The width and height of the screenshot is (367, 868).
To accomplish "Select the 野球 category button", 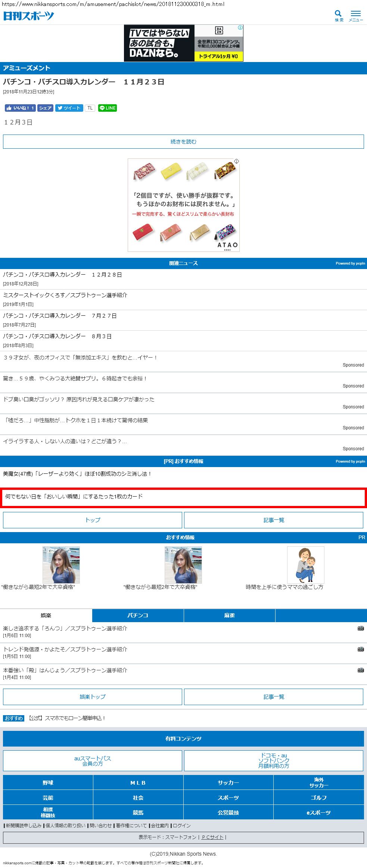I will pyautogui.click(x=48, y=782).
